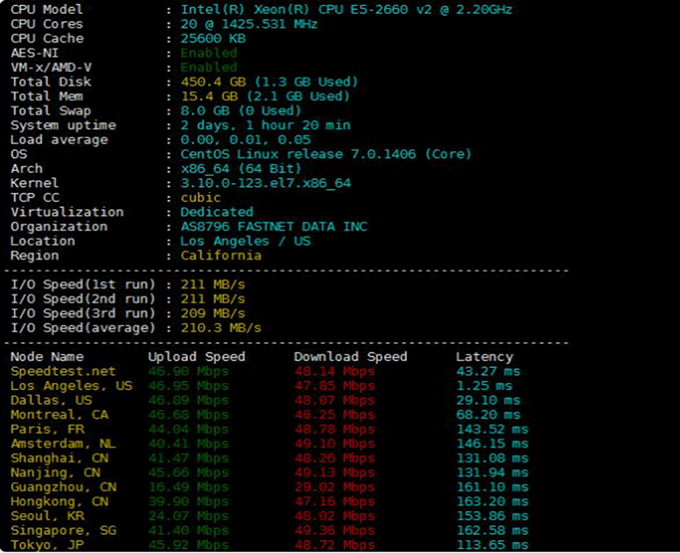Select the AS8796 FASTNET DATA INC organization
The height and width of the screenshot is (553, 680).
273,227
